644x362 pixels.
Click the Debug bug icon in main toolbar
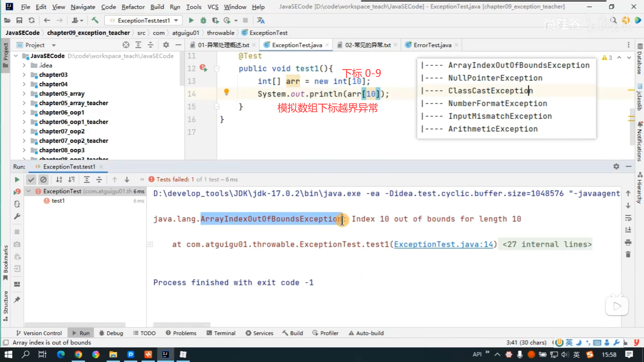(x=203, y=20)
